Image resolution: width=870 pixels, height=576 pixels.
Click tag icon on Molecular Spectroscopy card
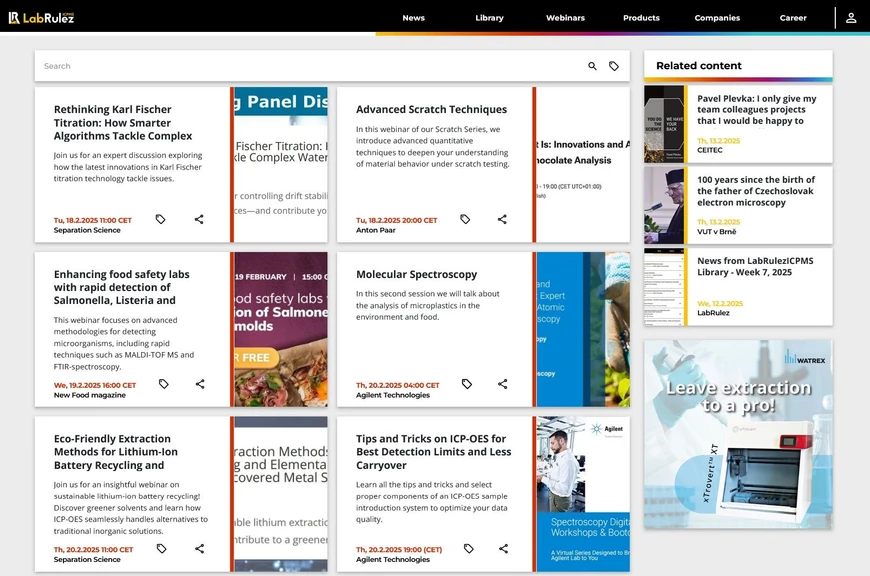pyautogui.click(x=467, y=384)
